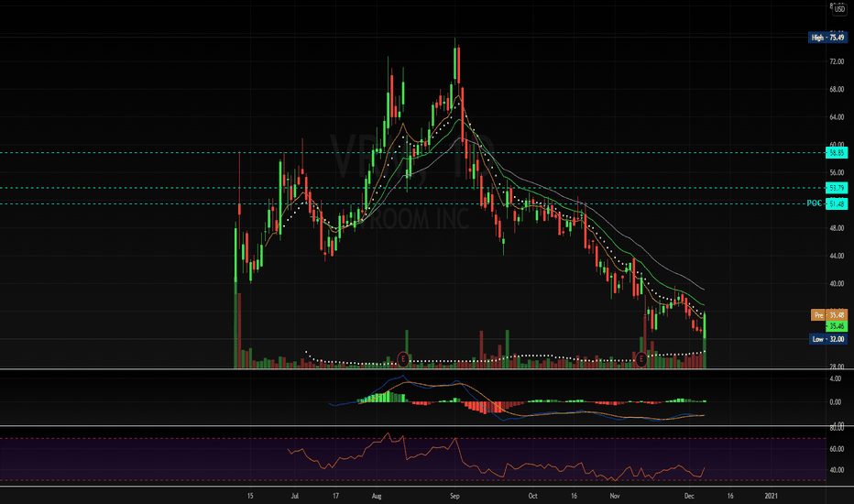Open the USD currency selector

click(x=839, y=9)
